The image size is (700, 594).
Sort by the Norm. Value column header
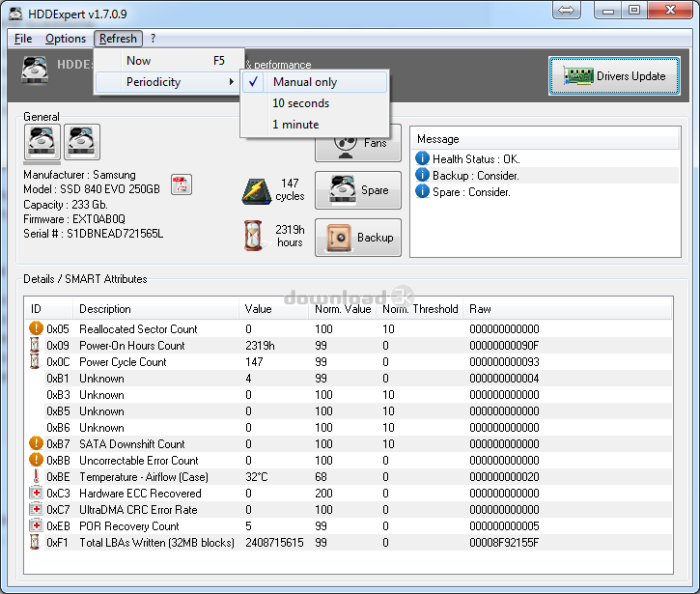343,309
